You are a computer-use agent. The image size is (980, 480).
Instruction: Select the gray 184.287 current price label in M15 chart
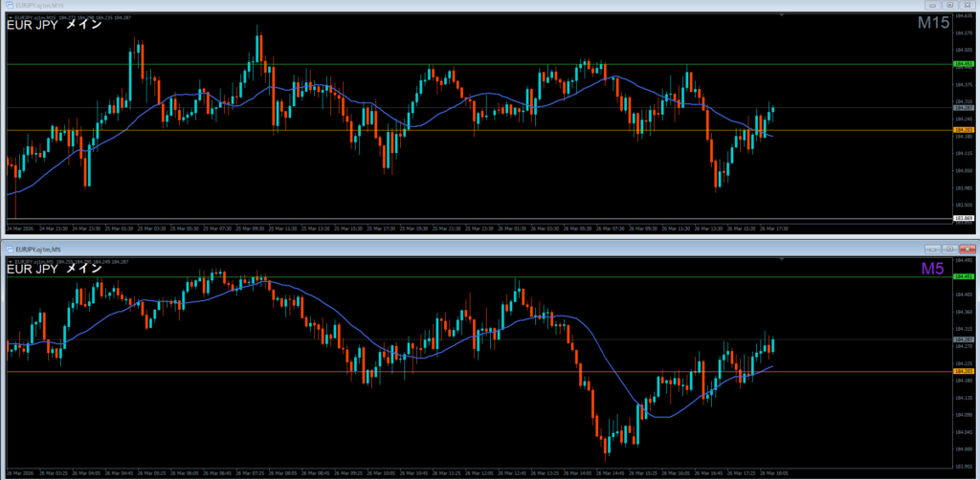963,108
